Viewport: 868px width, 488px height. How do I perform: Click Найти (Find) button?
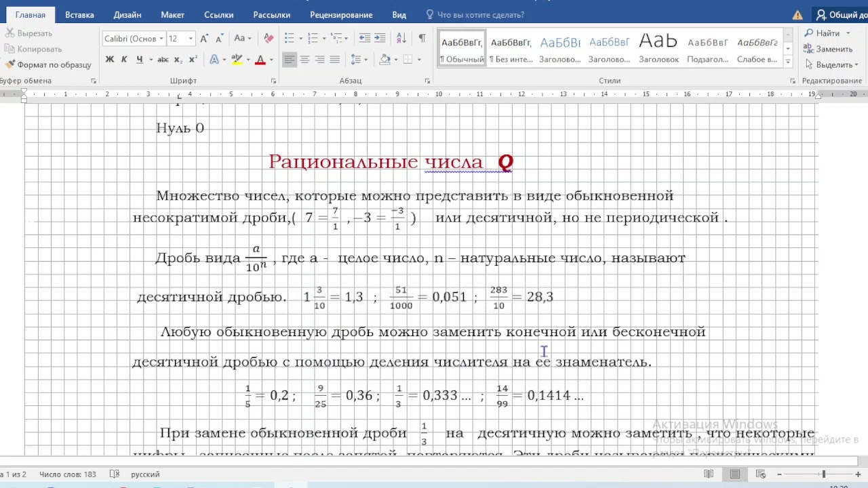tap(826, 33)
